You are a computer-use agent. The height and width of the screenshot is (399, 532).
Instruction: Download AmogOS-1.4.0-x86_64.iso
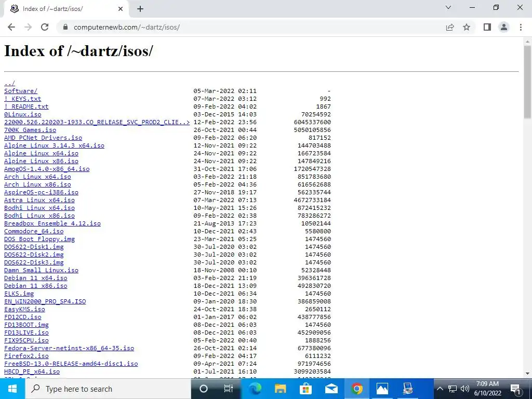pos(47,169)
